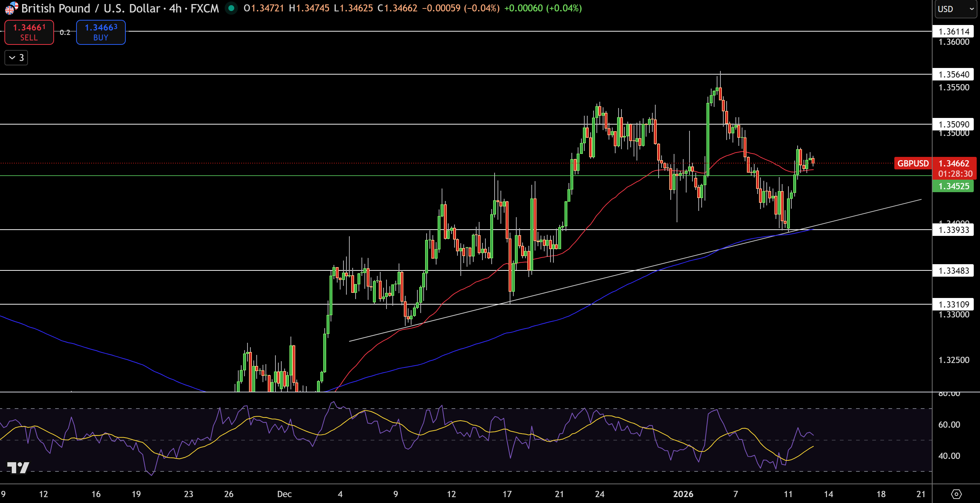The height and width of the screenshot is (503, 980).
Task: Click the O1.34721 open value in header
Action: click(x=264, y=8)
